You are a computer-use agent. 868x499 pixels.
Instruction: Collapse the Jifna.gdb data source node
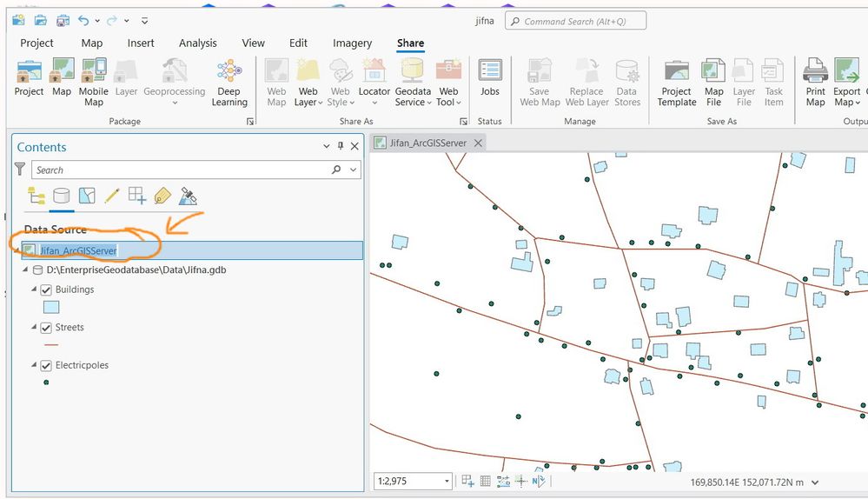coord(26,270)
